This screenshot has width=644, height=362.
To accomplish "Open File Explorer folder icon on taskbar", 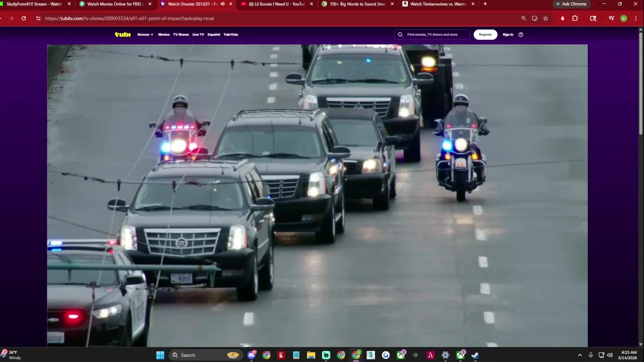I will click(311, 355).
